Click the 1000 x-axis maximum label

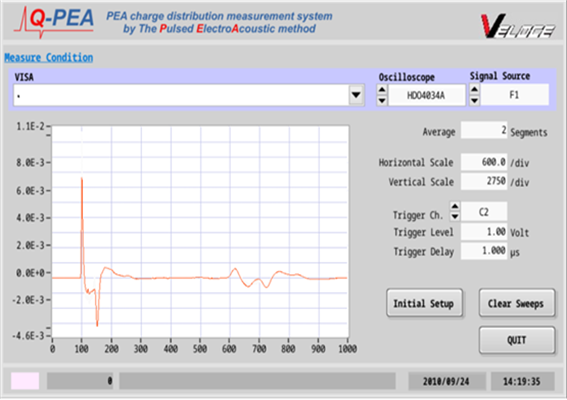pyautogui.click(x=348, y=349)
